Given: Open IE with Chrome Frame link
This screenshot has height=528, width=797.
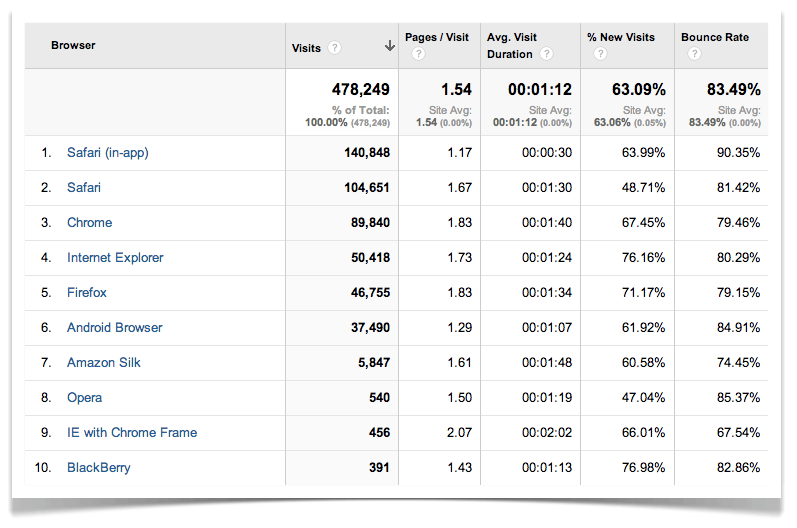Looking at the screenshot, I should (132, 433).
